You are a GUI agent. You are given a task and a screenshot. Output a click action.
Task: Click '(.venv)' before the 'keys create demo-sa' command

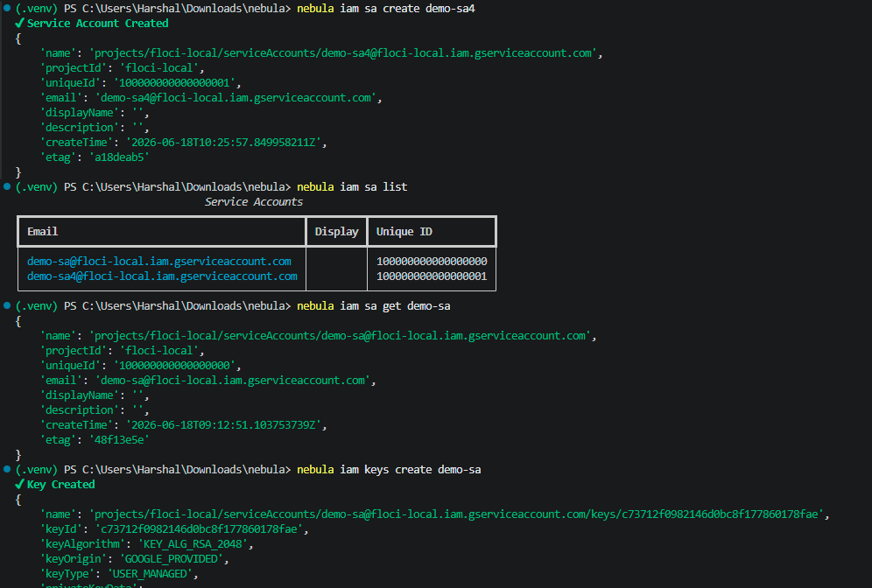coord(36,470)
